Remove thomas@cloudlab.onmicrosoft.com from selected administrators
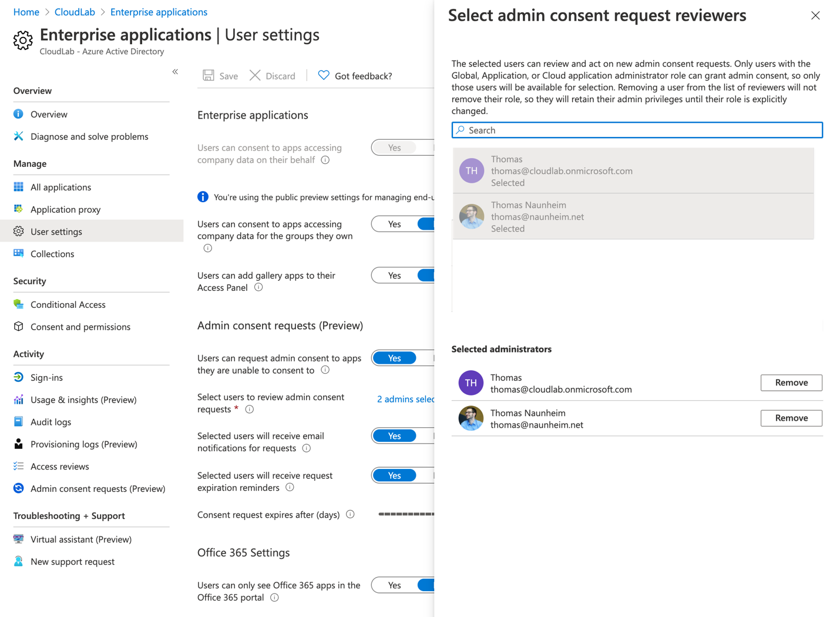The image size is (840, 617). 791,383
